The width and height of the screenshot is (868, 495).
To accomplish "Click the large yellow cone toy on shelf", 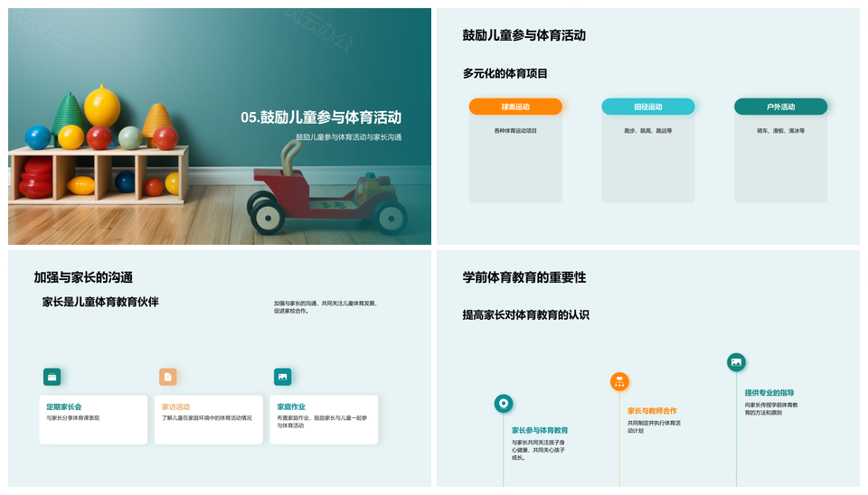I will (x=102, y=107).
